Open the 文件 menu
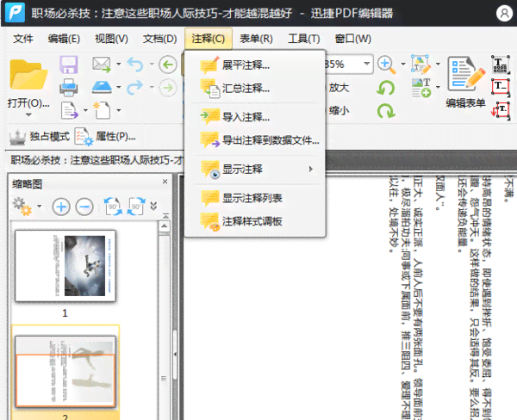The width and height of the screenshot is (517, 420). 23,39
